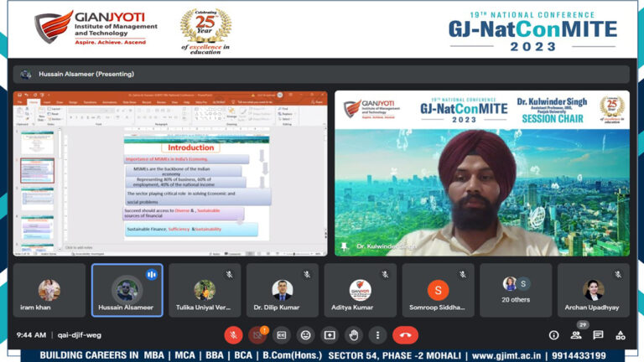The height and width of the screenshot is (362, 644).
Task: Select iram khan's participant tile
Action: (49, 290)
